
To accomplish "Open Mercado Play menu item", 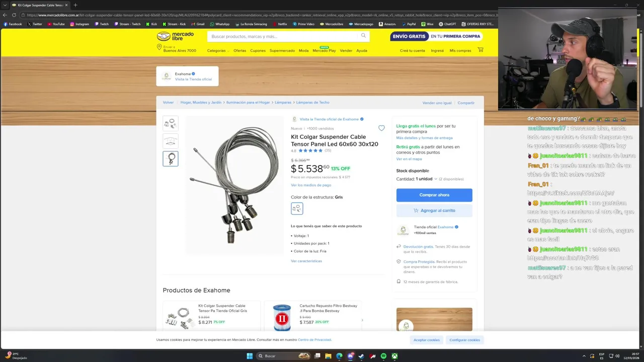I will [324, 50].
